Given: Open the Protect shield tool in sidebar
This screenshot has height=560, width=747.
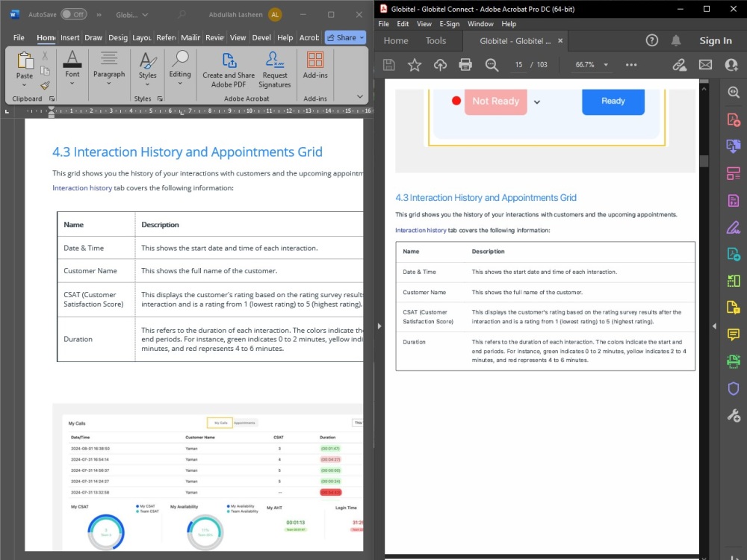Looking at the screenshot, I should click(x=734, y=388).
